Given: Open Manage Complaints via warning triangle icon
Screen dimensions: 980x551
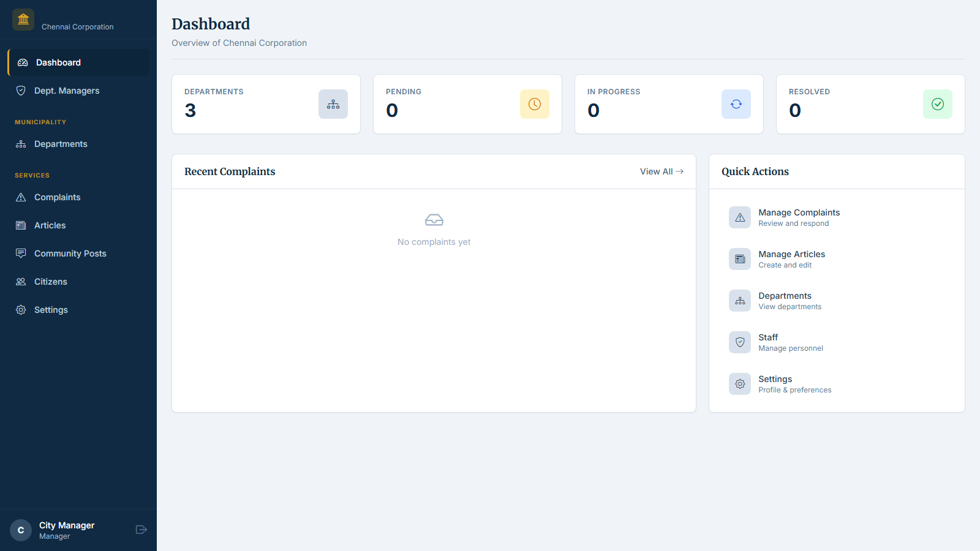Looking at the screenshot, I should tap(739, 217).
